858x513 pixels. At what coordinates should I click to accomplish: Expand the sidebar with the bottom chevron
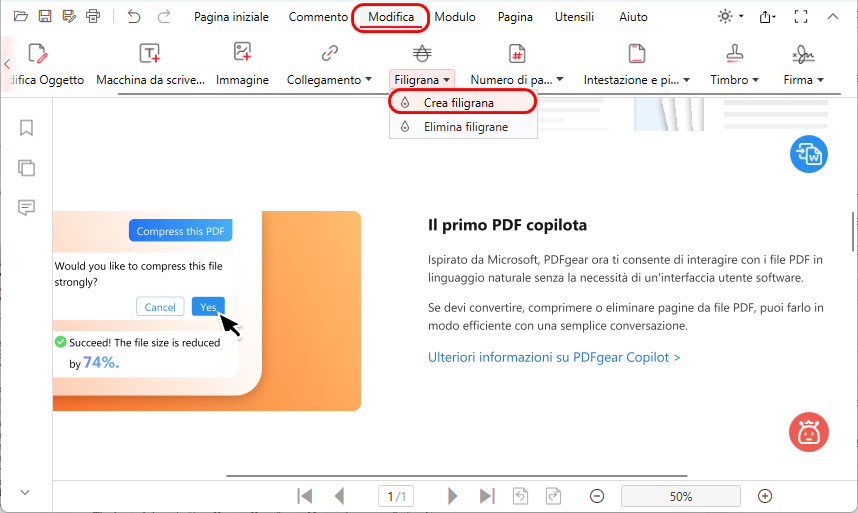[25, 492]
